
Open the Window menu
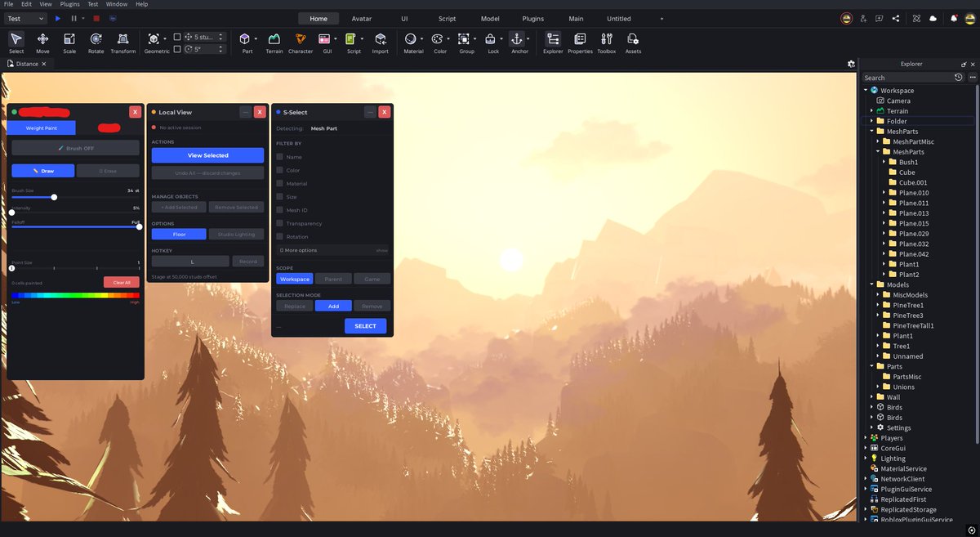117,4
